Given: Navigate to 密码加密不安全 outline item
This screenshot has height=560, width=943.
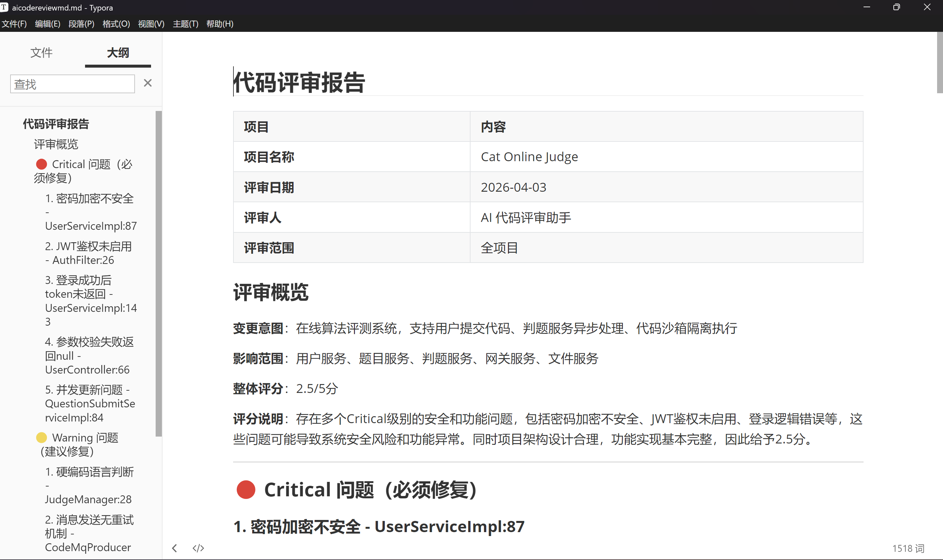Looking at the screenshot, I should pos(91,212).
